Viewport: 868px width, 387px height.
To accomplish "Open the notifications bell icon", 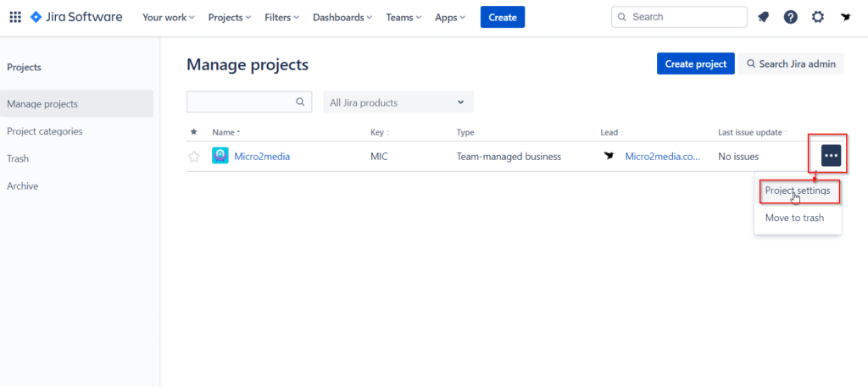I will coord(764,17).
